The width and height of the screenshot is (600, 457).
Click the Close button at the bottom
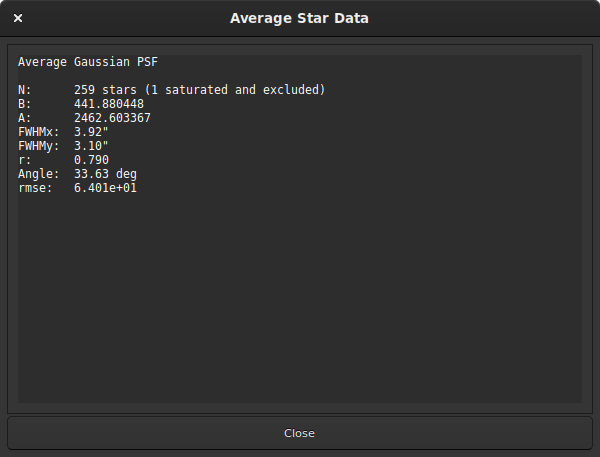(x=300, y=433)
